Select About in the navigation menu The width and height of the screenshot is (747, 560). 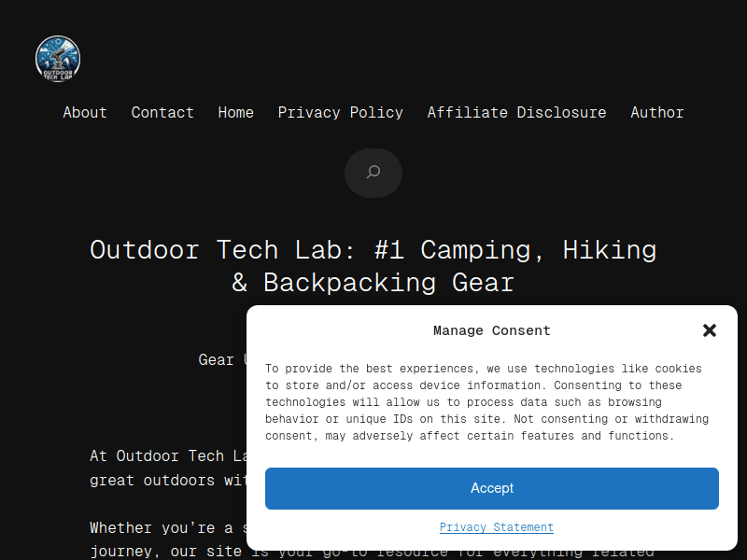85,112
